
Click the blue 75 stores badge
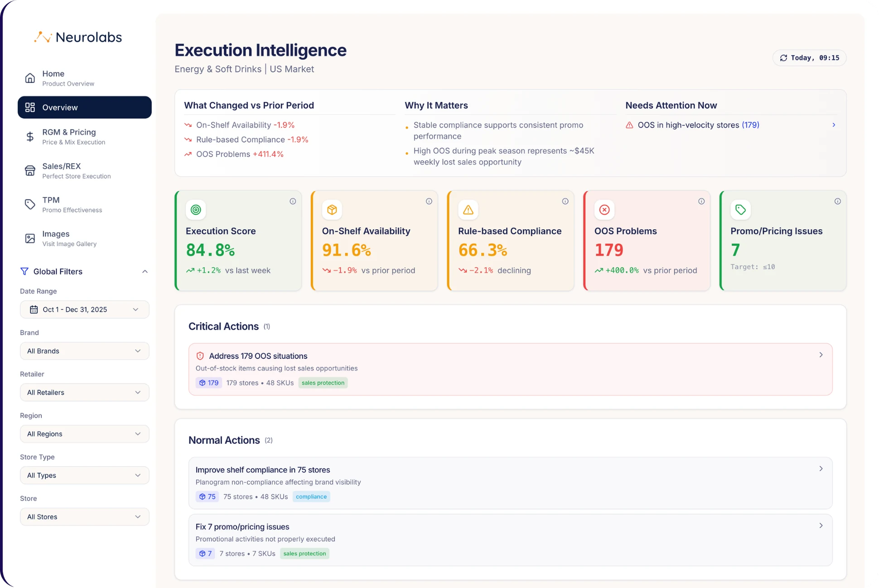(x=208, y=496)
